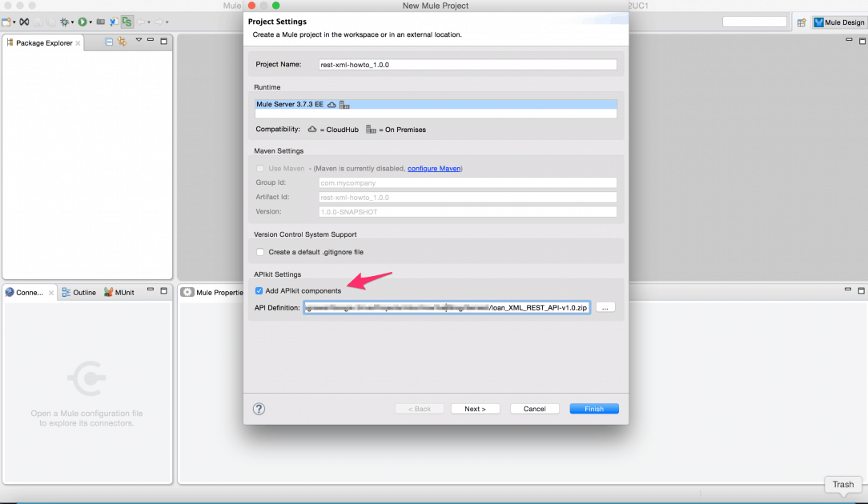Screen dimensions: 868x504
Task: Open Package Explorer view menu triangle
Action: pyautogui.click(x=139, y=41)
